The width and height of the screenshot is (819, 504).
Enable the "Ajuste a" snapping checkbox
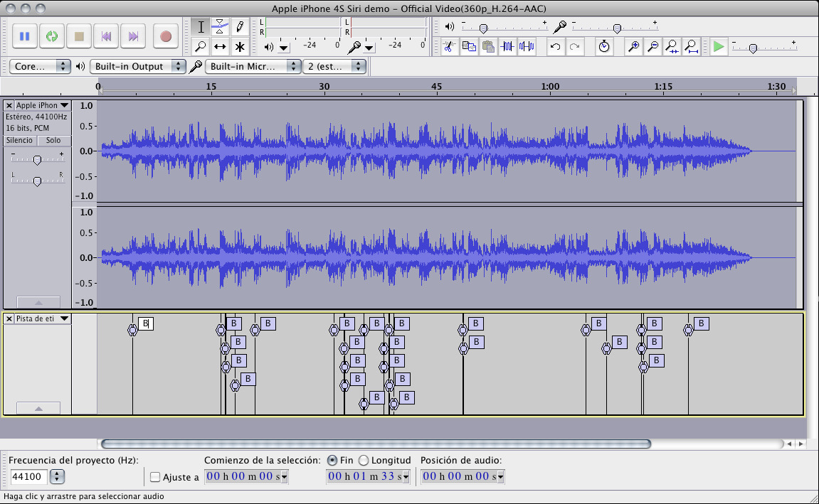[x=155, y=477]
